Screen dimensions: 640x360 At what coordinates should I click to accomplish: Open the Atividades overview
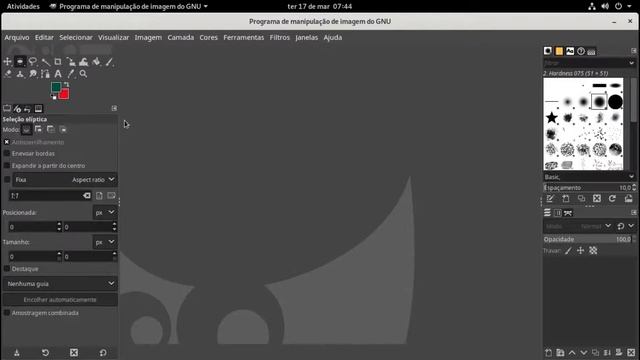click(x=23, y=6)
